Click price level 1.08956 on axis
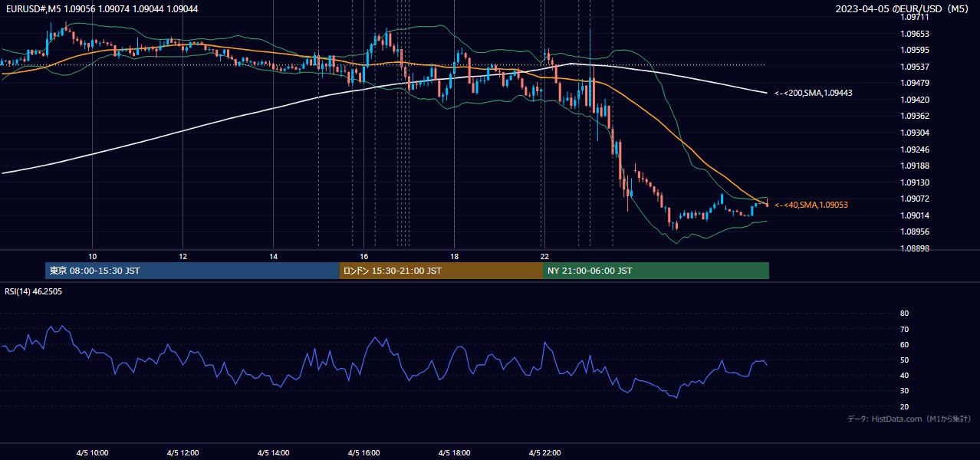This screenshot has height=460, width=980. (914, 232)
